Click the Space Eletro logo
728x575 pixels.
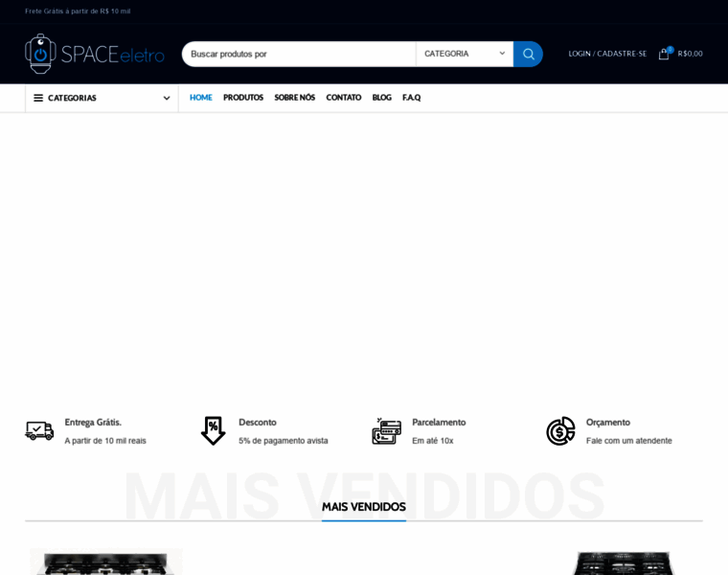[94, 54]
